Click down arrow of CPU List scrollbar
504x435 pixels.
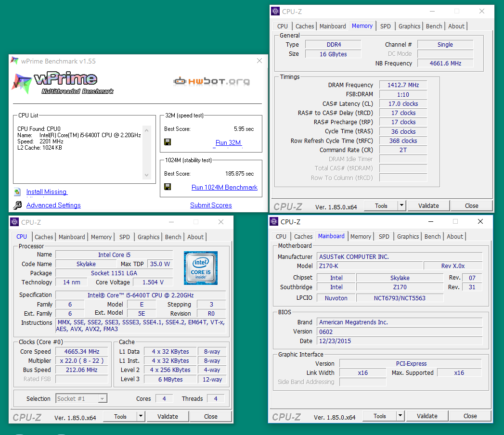tap(146, 175)
